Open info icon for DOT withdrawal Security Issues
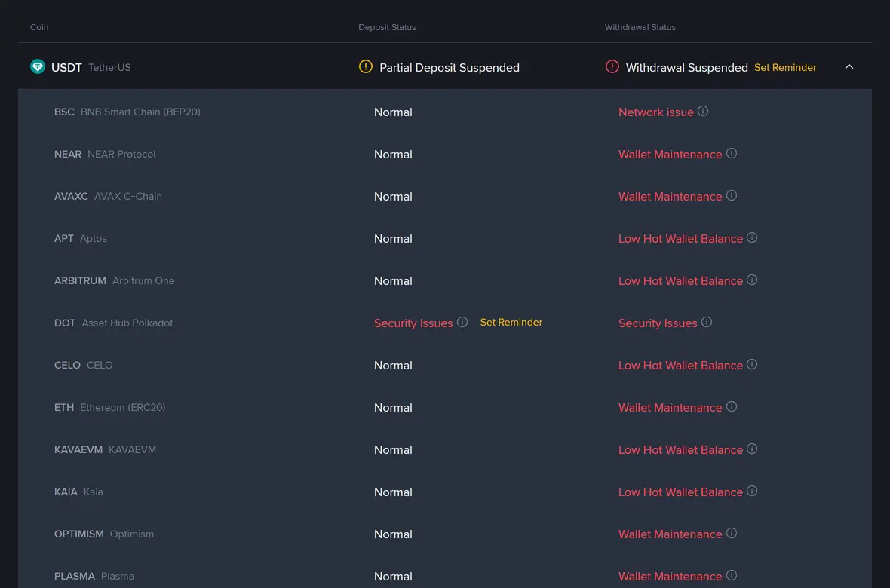The width and height of the screenshot is (890, 588). pyautogui.click(x=707, y=323)
